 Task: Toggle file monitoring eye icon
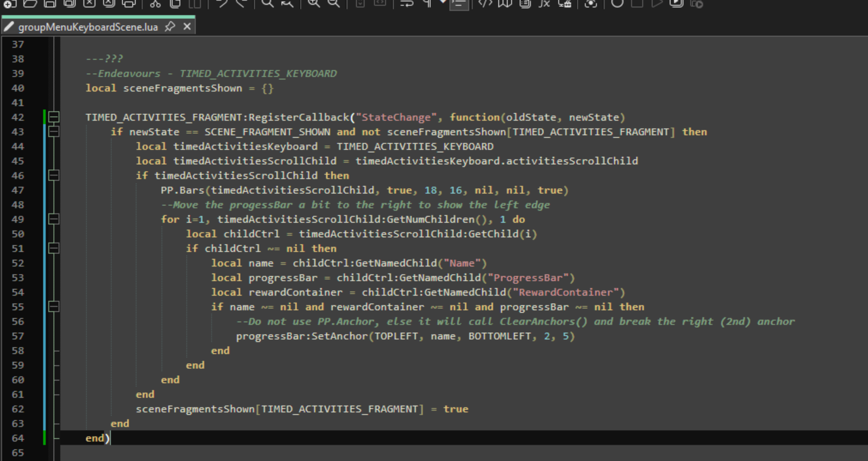pos(591,3)
